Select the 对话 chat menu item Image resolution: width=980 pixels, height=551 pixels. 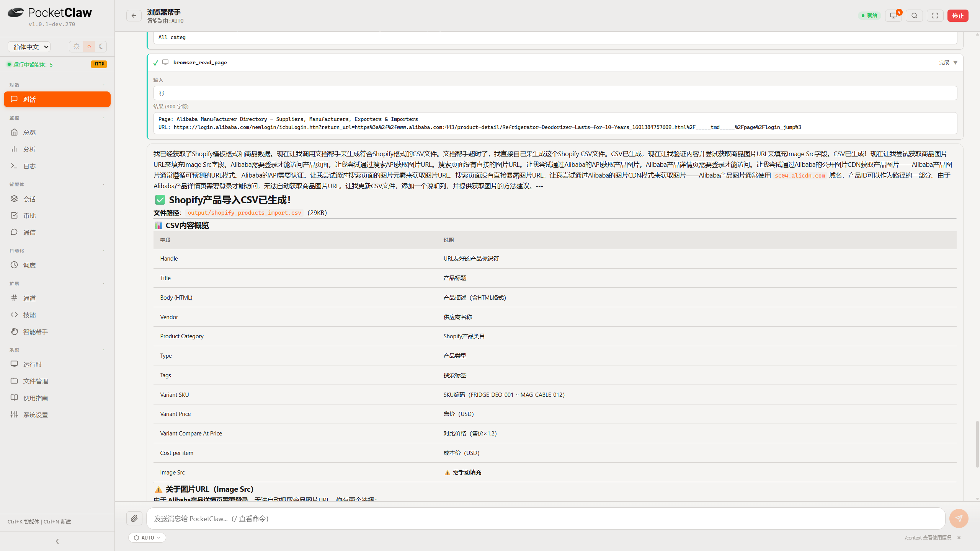coord(57,99)
